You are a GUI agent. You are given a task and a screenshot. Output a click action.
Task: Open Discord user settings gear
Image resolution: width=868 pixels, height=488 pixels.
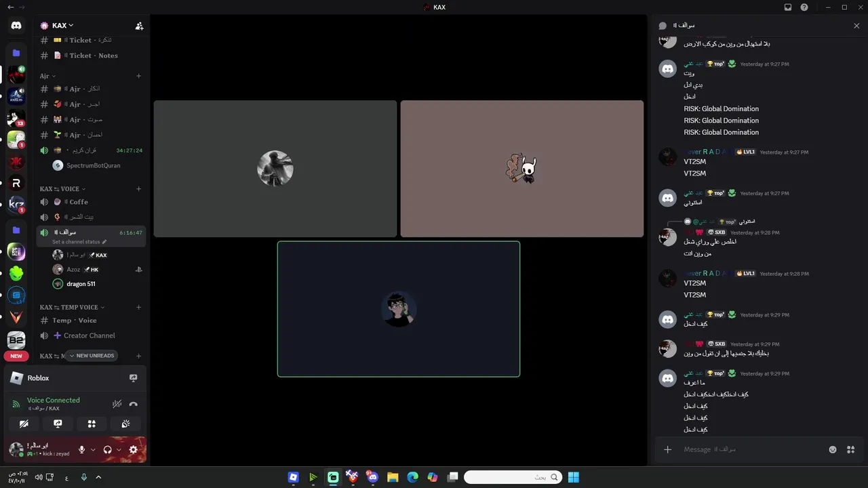(133, 449)
